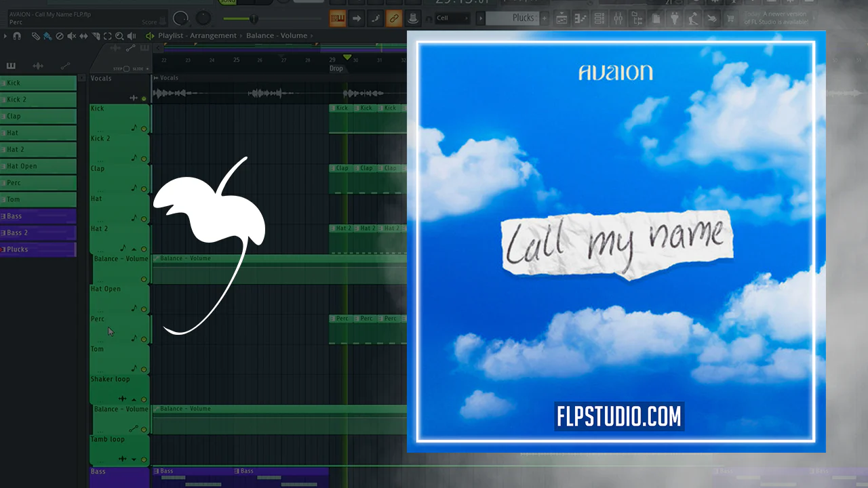868x488 pixels.
Task: Click Arrangement in the playlist breadcrumb
Action: point(213,35)
